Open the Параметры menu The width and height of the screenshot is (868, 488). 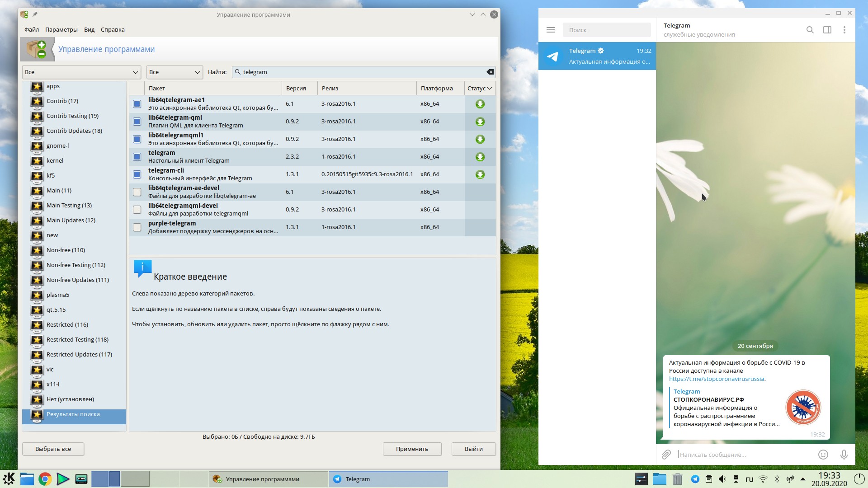point(61,29)
